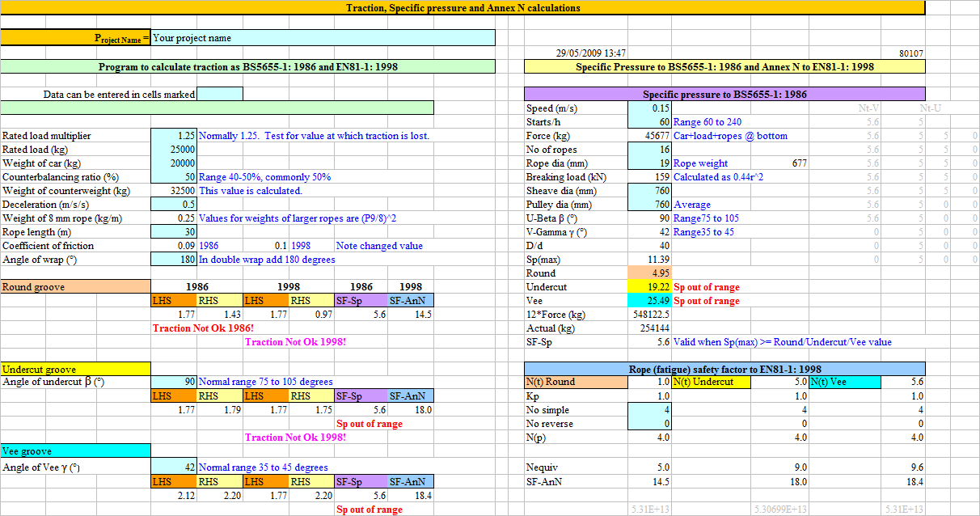The image size is (980, 516).
Task: Click the Program to calculate traction header
Action: 247,67
